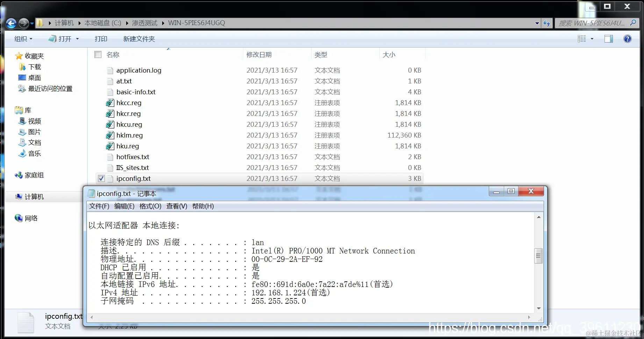Click the hkcr.reg registry file icon
This screenshot has height=339, width=644.
110,113
